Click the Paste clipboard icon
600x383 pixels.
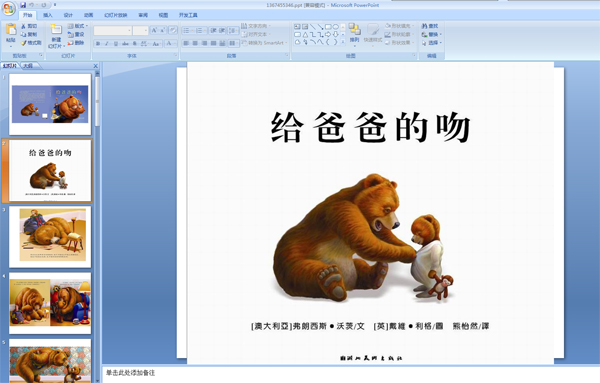11,29
